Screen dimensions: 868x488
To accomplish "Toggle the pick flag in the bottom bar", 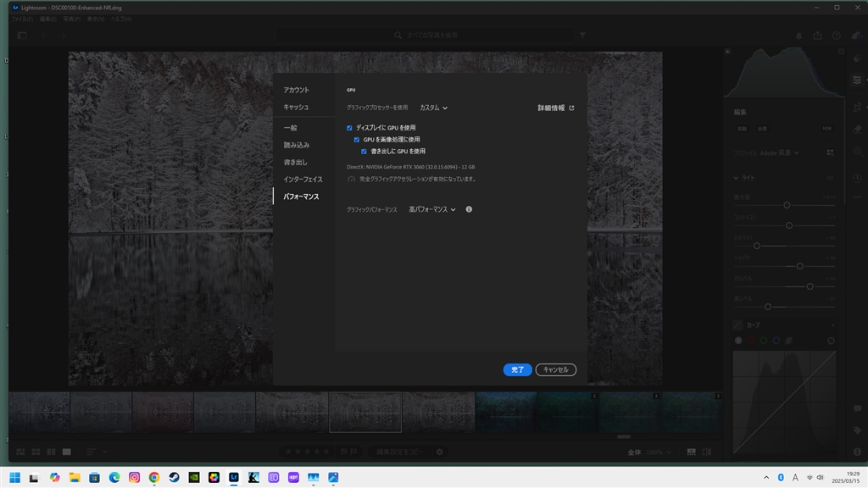I will click(x=344, y=452).
